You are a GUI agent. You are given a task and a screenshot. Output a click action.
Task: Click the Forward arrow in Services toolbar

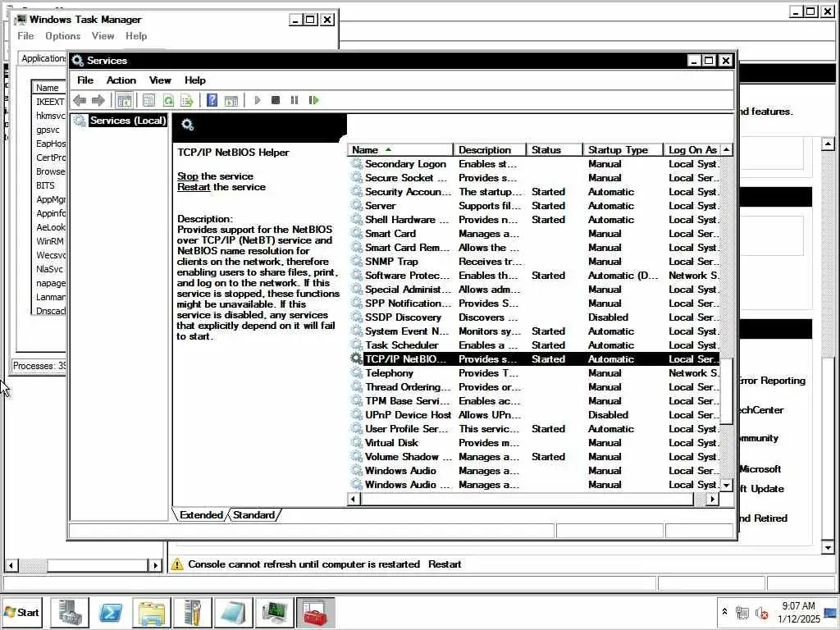pos(98,100)
